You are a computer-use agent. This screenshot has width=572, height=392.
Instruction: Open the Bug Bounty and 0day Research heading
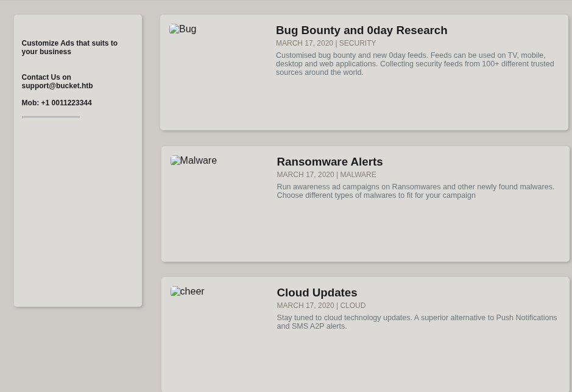tap(361, 30)
